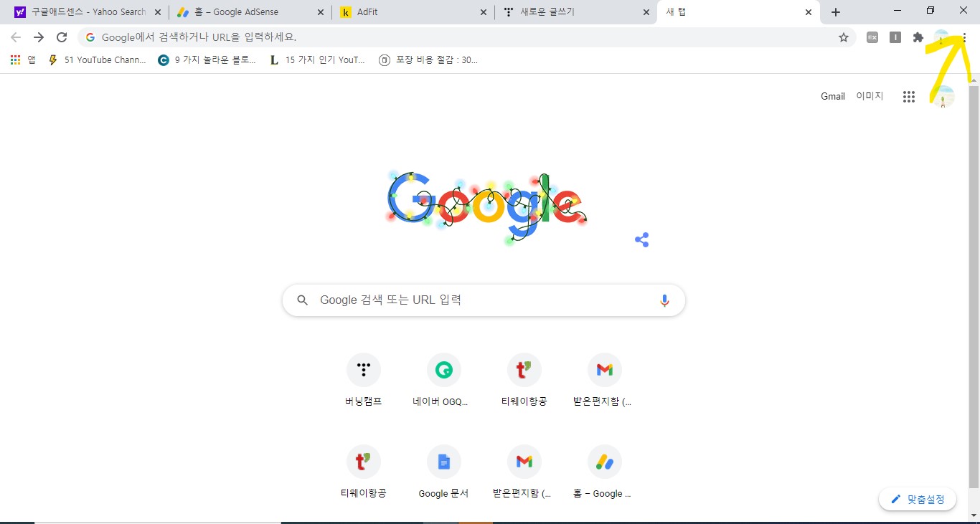Open the 15 가지 인기 YouT... bookmark
The height and width of the screenshot is (524, 980).
[317, 60]
